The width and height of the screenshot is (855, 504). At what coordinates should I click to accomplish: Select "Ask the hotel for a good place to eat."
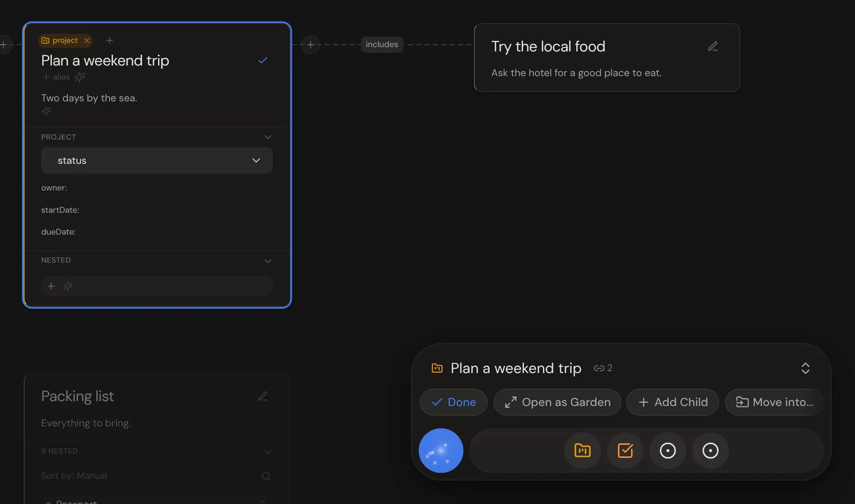point(576,73)
